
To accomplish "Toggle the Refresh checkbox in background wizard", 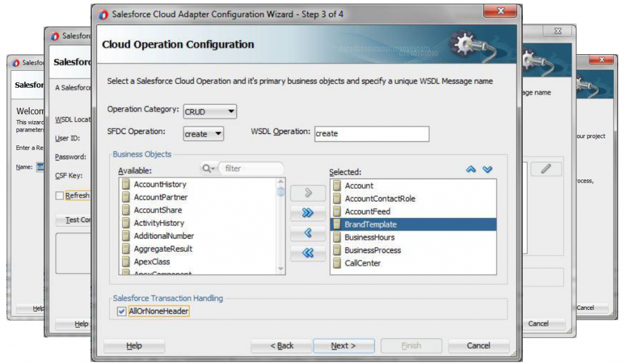I will tap(60, 195).
